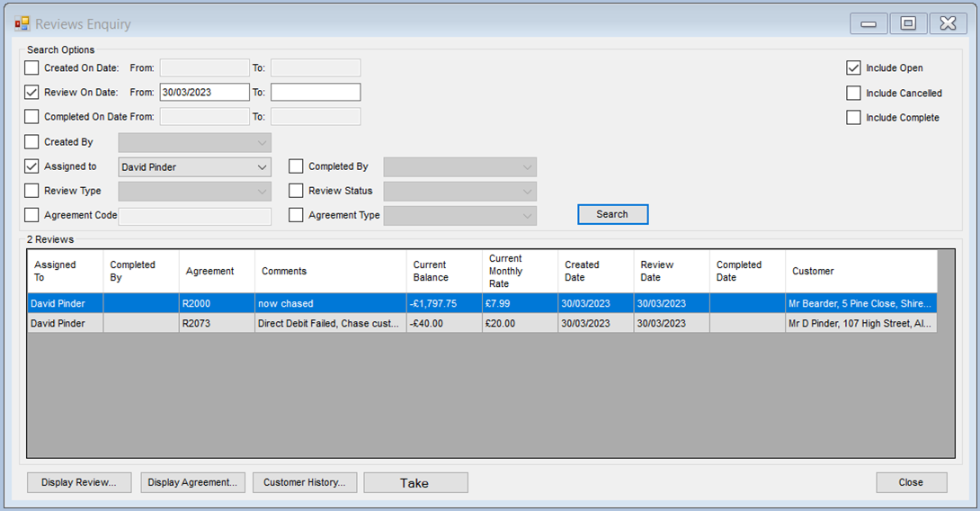Click the Review On Date To field
980x511 pixels.
[x=316, y=92]
